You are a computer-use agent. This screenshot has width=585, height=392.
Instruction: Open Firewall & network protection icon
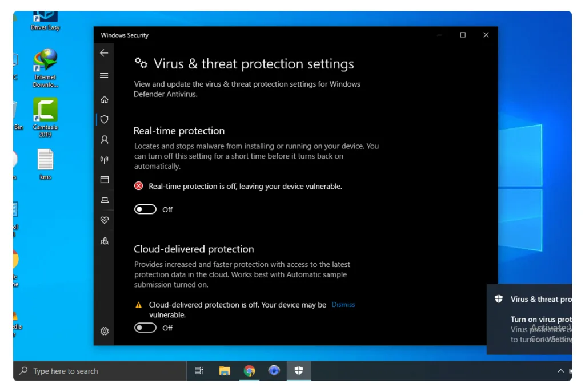point(105,160)
